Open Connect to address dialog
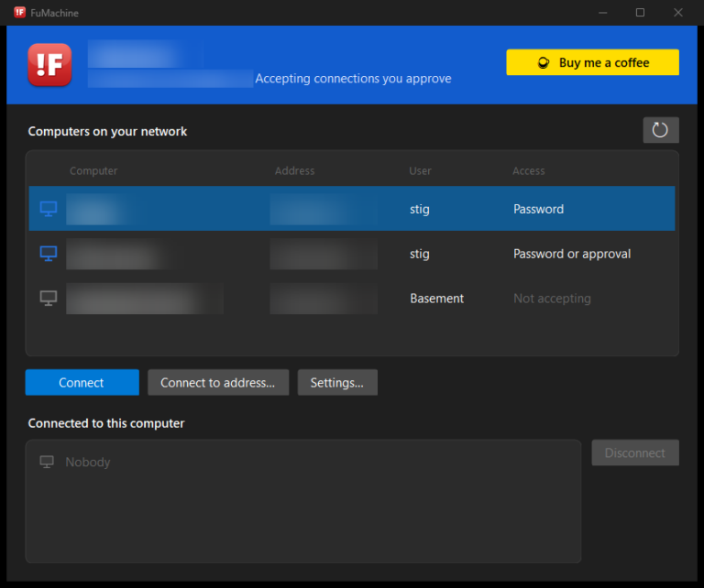Viewport: 704px width, 588px height. click(218, 383)
